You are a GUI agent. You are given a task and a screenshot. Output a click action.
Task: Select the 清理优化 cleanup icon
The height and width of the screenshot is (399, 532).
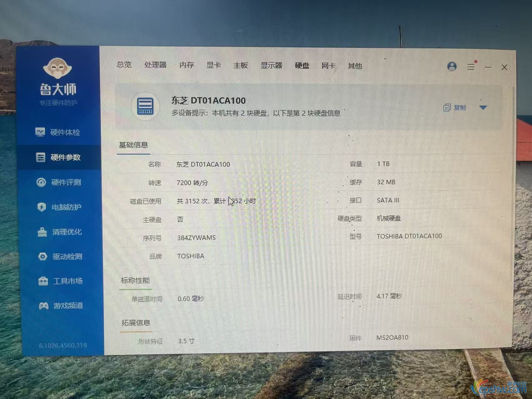[x=42, y=232]
